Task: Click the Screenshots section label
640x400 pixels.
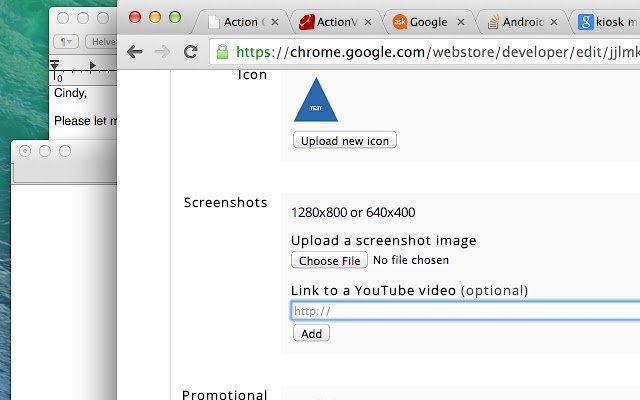Action: point(225,202)
